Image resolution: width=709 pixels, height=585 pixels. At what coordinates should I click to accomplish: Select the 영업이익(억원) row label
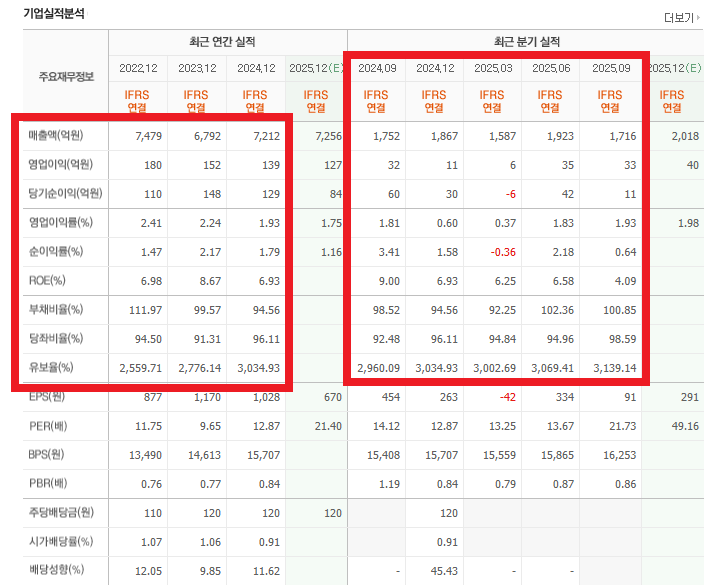pyautogui.click(x=55, y=164)
